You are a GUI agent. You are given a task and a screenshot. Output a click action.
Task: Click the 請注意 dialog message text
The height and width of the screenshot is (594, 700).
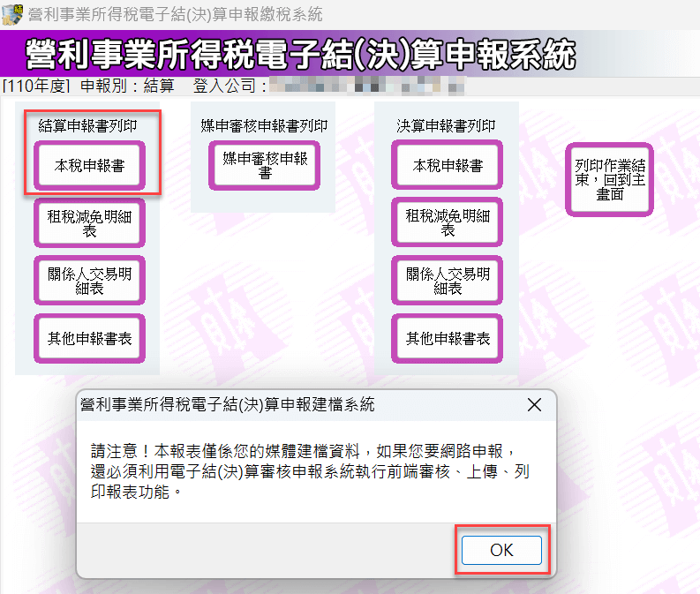pyautogui.click(x=310, y=471)
